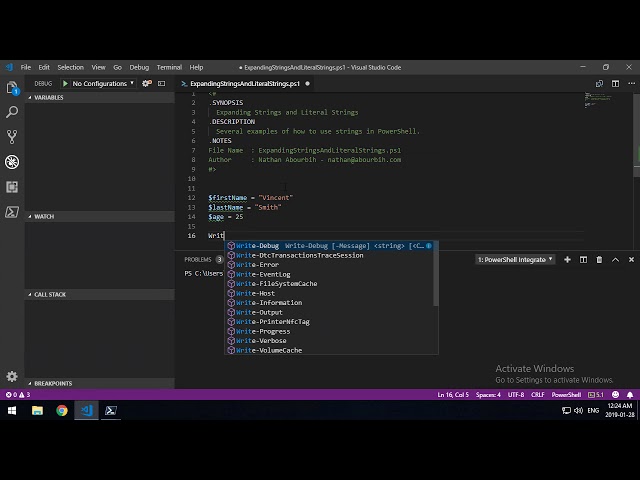Open the Windows Start menu
The height and width of the screenshot is (480, 640).
pos(12,410)
